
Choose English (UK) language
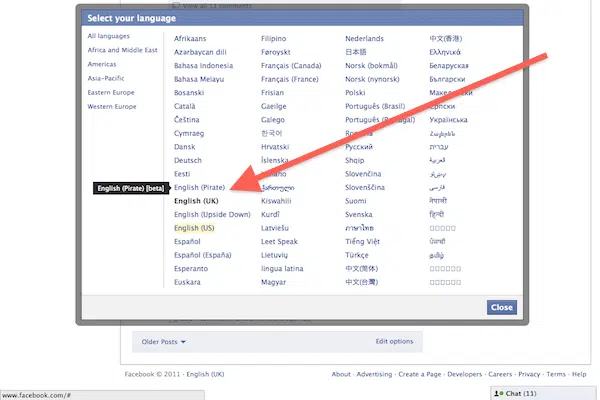[x=196, y=201]
